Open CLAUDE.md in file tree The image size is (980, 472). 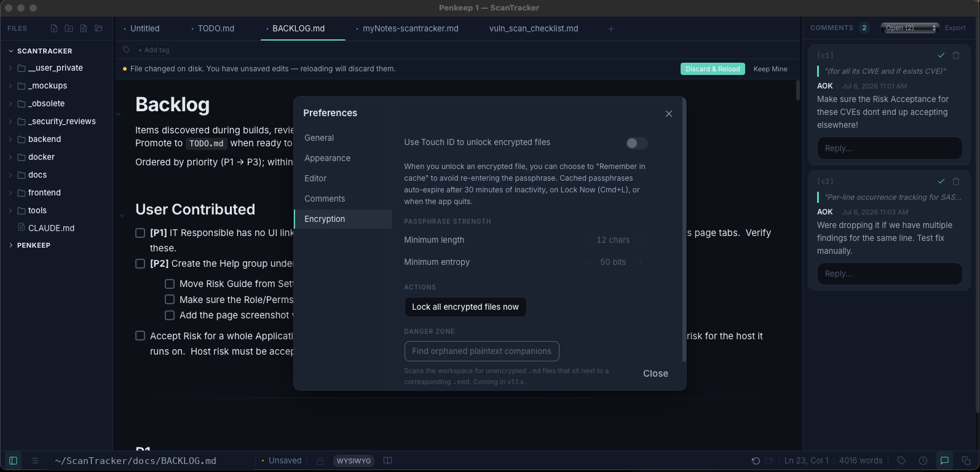click(x=51, y=228)
